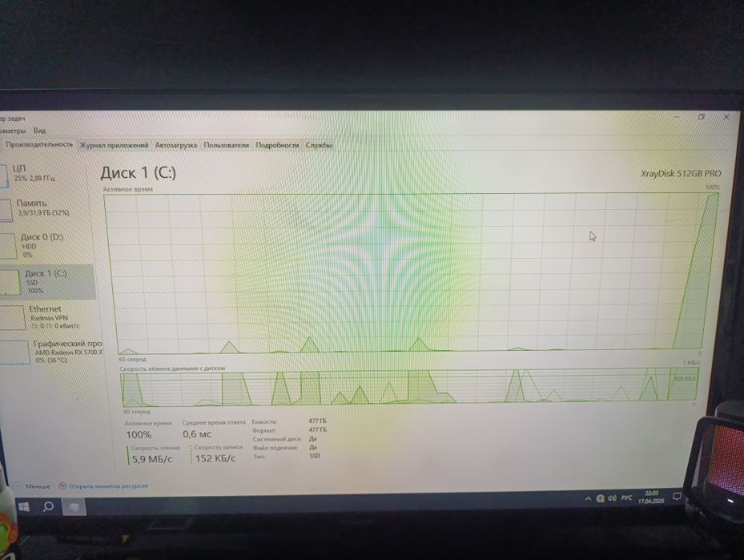Open Windows search from the taskbar
744x560 pixels.
pyautogui.click(x=48, y=507)
